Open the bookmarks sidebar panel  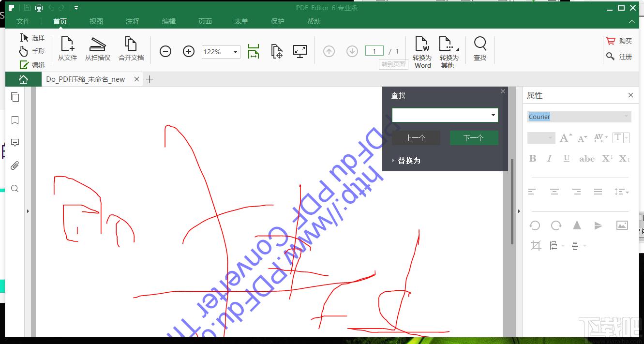coord(15,120)
